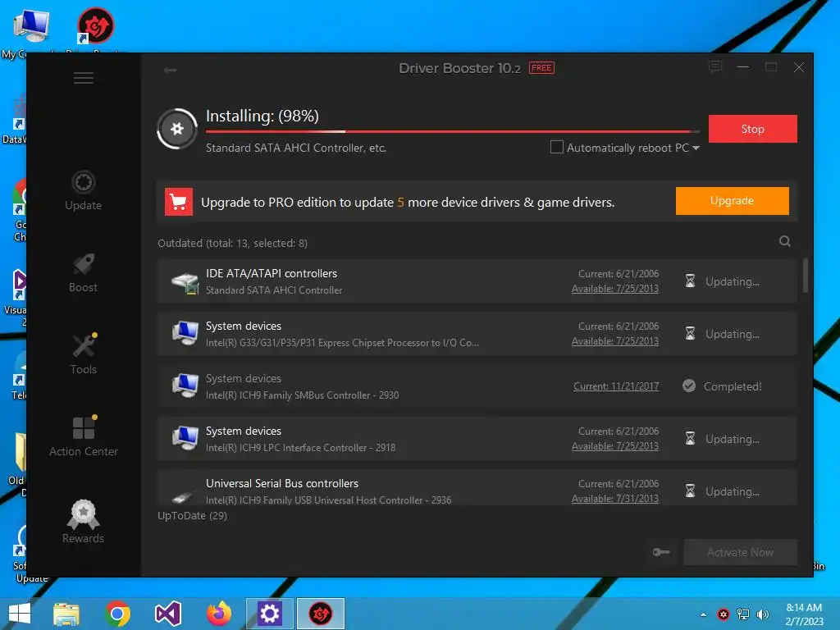Viewport: 840px width, 630px height.
Task: Open Current: 11/21/2017 link for SMBus Controller
Action: coord(616,386)
